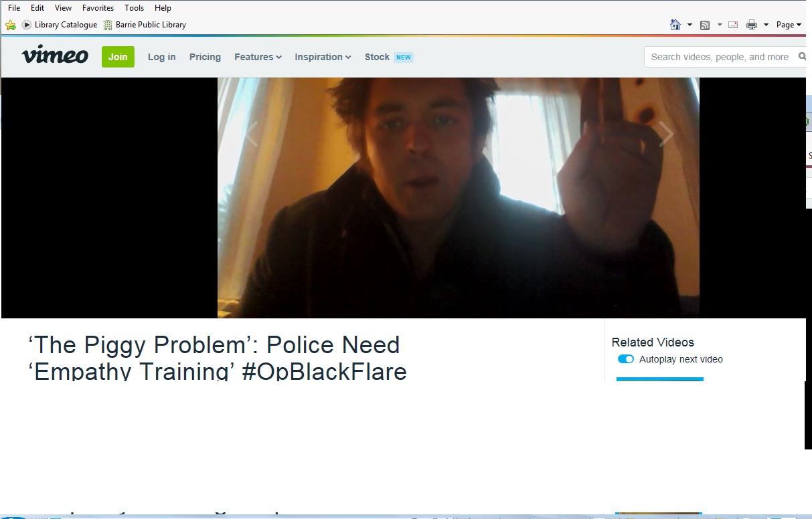Click the Read Mail envelope icon
Viewport: 812px width, 519px height.
[x=733, y=25]
